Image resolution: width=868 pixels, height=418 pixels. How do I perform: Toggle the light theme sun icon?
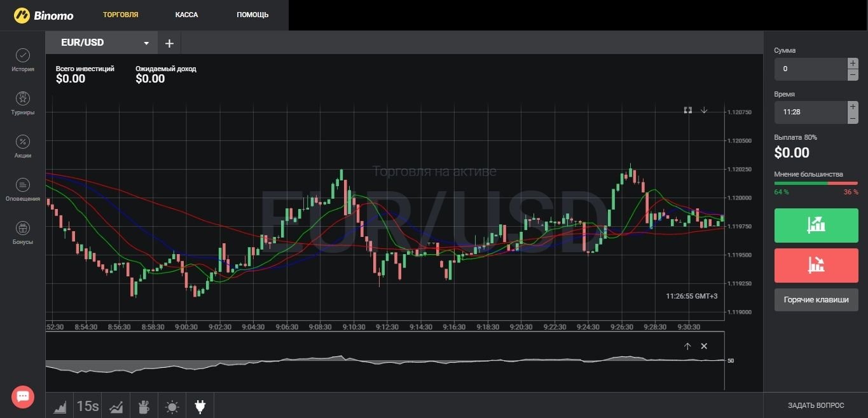(x=172, y=407)
